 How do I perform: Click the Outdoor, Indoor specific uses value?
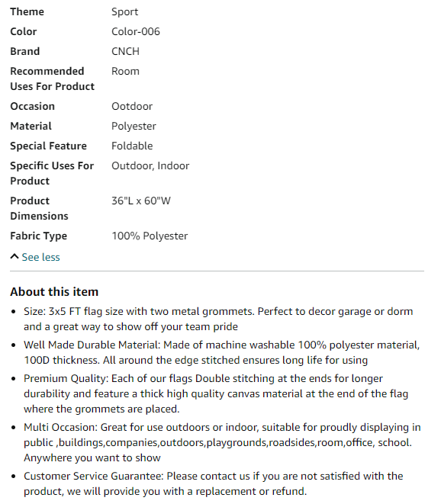[x=150, y=166]
